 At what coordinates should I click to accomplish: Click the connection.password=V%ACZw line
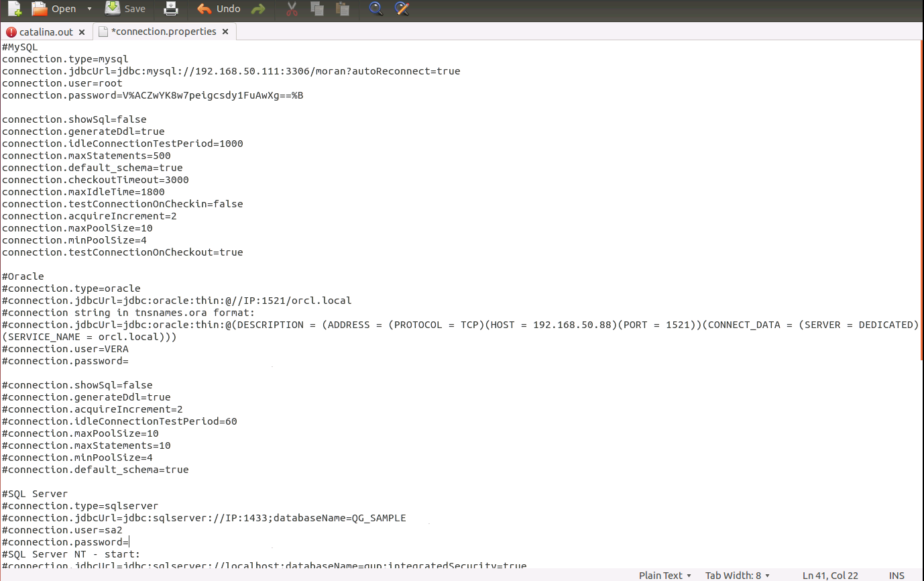153,95
